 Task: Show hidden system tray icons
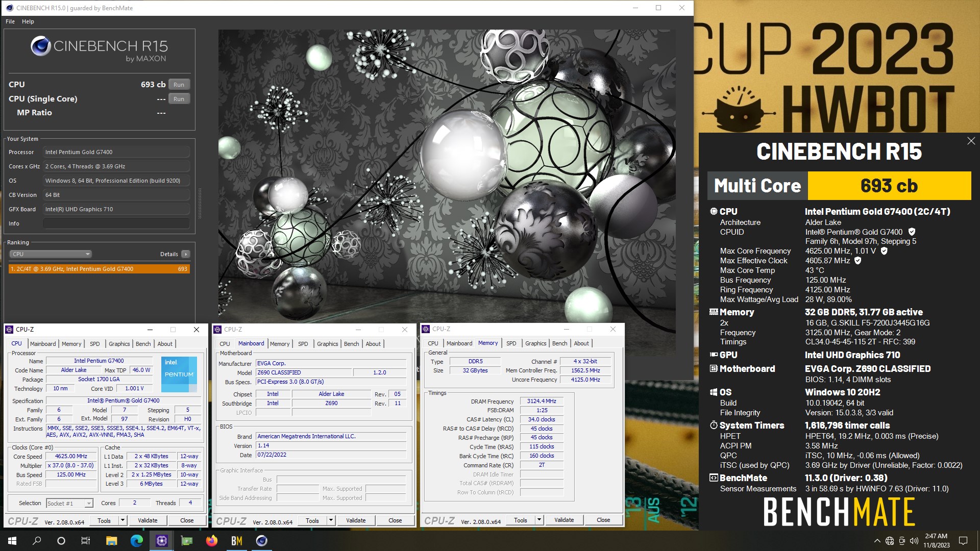point(877,541)
